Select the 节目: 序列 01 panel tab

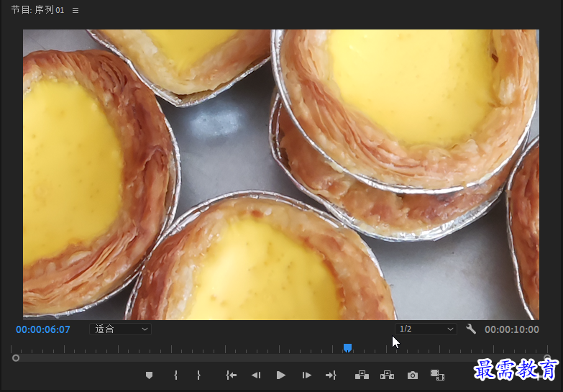pyautogui.click(x=37, y=10)
